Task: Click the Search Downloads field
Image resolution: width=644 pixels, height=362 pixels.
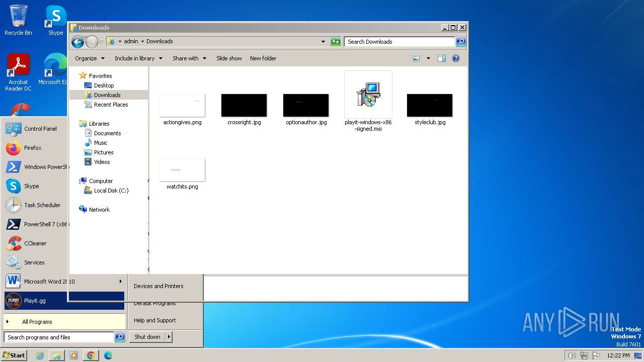Action: pos(400,42)
